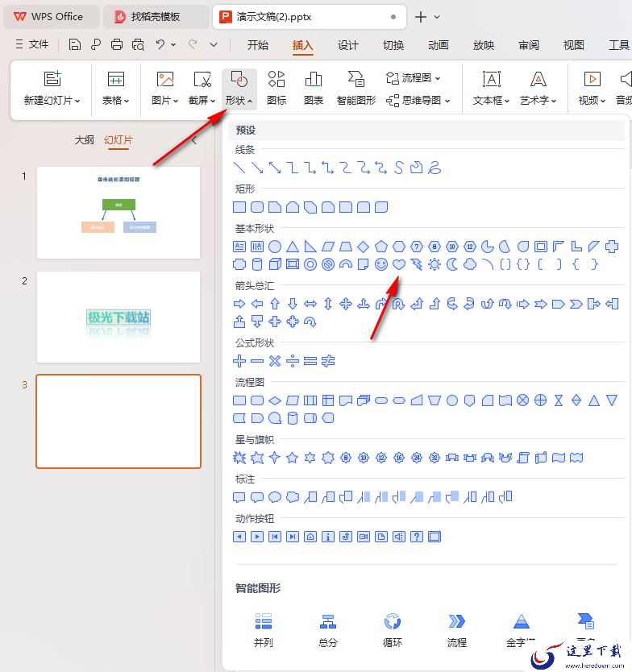
Task: Select the division sign formula shape
Action: tap(293, 361)
